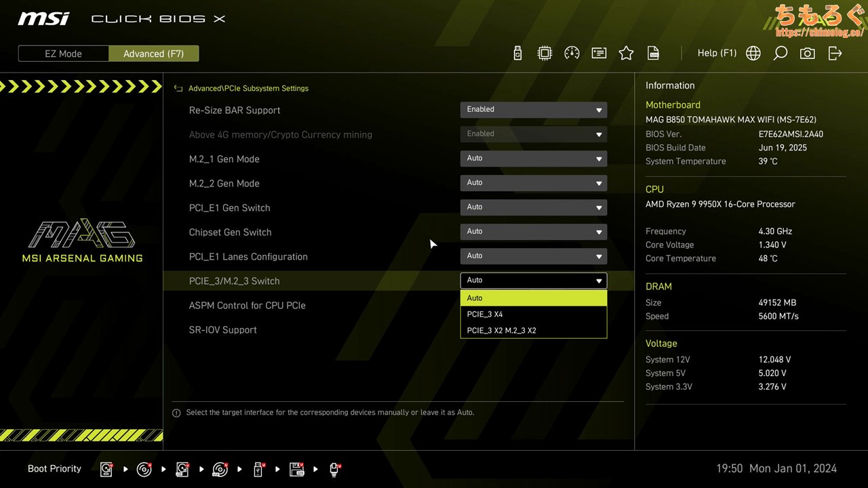Open the M-Flash USB update icon
Image resolution: width=868 pixels, height=488 pixels.
click(517, 54)
